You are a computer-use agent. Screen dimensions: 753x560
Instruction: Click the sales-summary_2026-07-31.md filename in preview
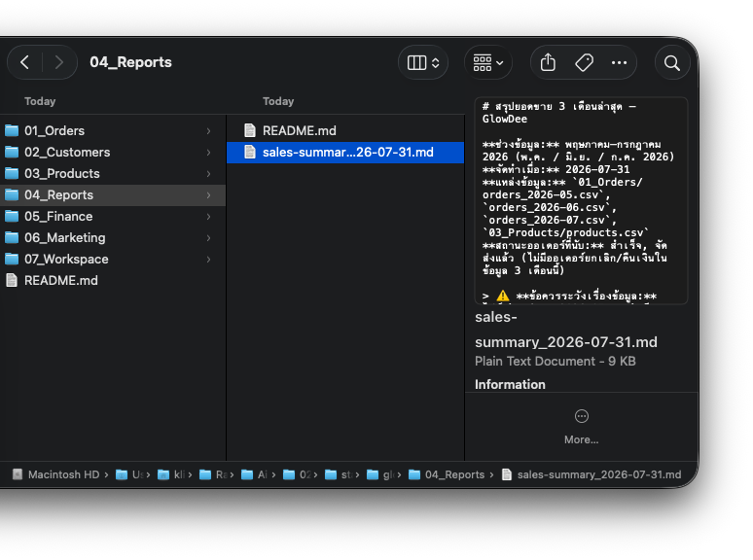(565, 330)
